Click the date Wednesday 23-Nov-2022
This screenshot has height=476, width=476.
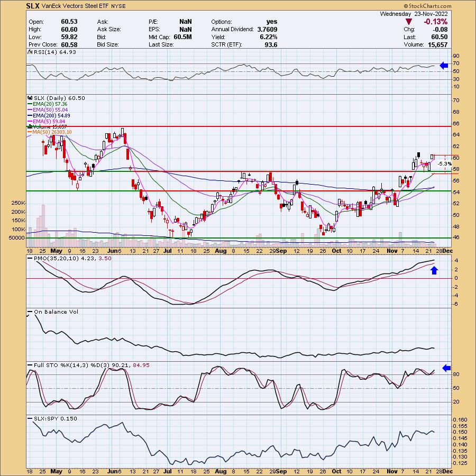pos(414,14)
